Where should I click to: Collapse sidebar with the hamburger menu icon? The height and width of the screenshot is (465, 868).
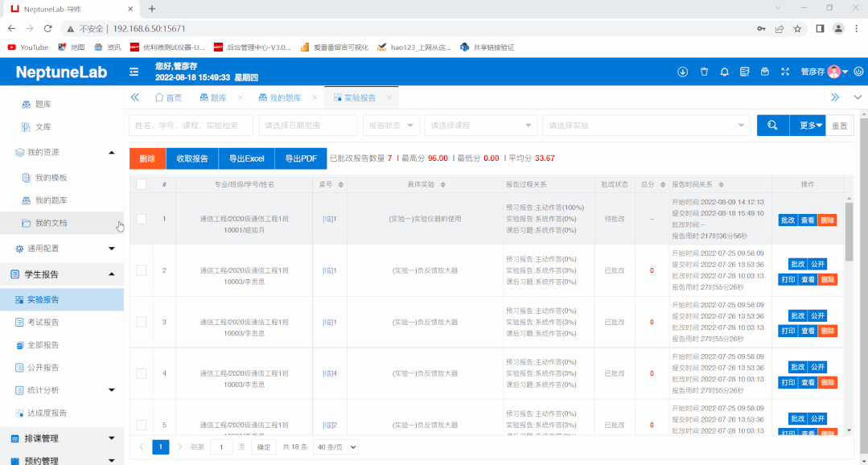point(134,72)
